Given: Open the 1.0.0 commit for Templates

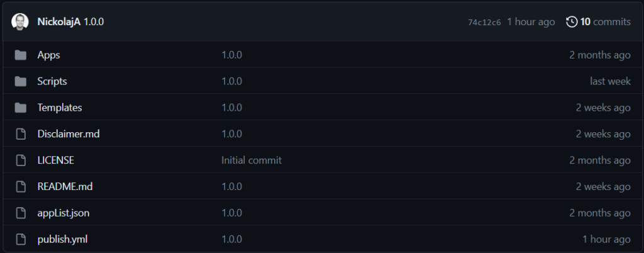Looking at the screenshot, I should click(231, 108).
